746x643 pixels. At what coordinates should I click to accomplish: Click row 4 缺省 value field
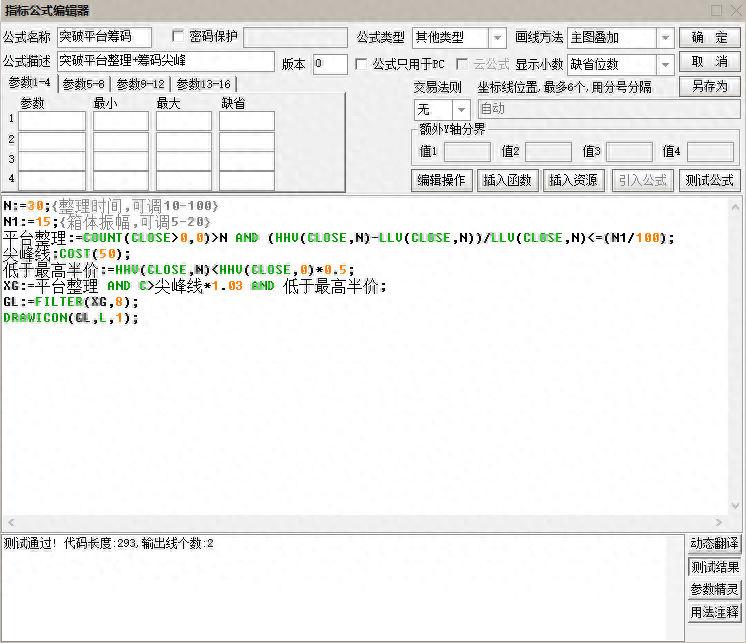(246, 181)
